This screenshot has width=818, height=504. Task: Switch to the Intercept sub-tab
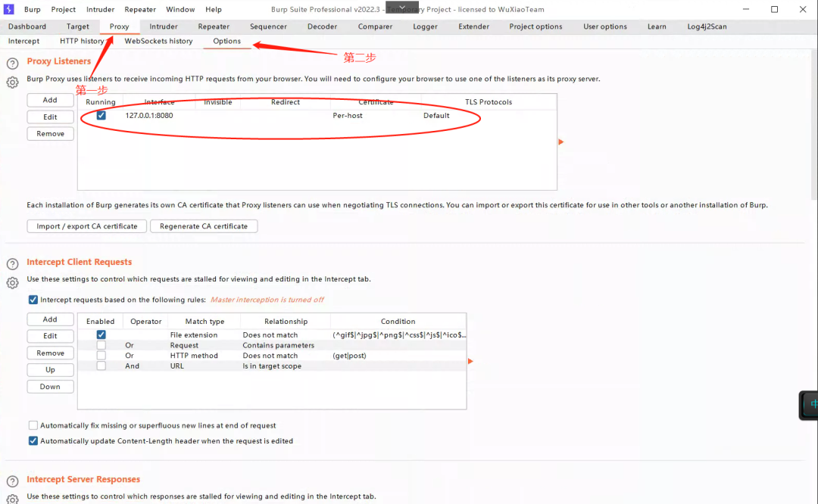coord(23,41)
